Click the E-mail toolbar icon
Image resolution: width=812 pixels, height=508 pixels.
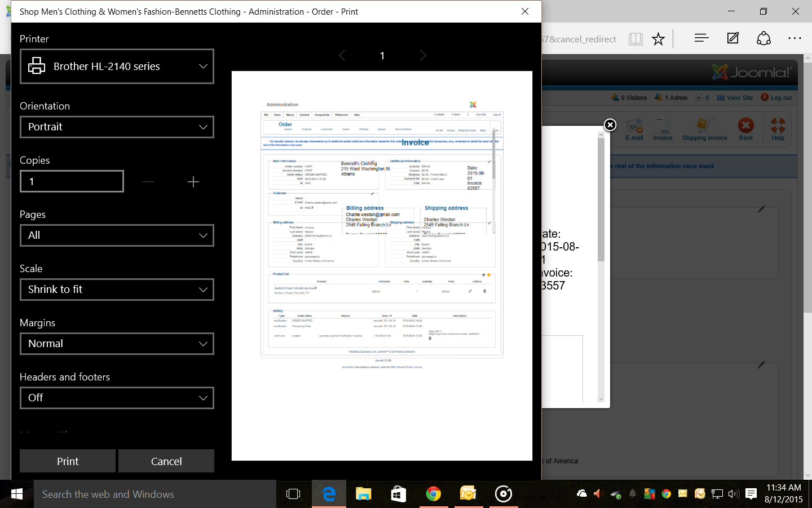pyautogui.click(x=634, y=129)
